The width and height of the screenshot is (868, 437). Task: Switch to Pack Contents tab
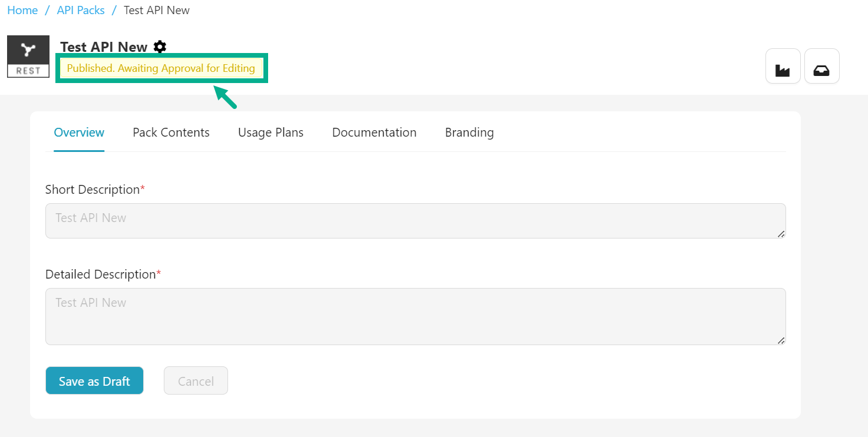click(x=171, y=133)
